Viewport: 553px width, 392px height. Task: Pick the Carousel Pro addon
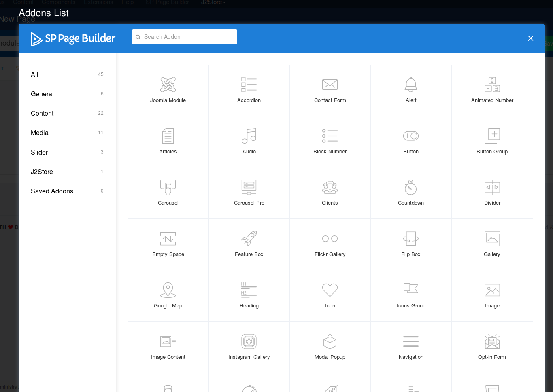(x=249, y=193)
